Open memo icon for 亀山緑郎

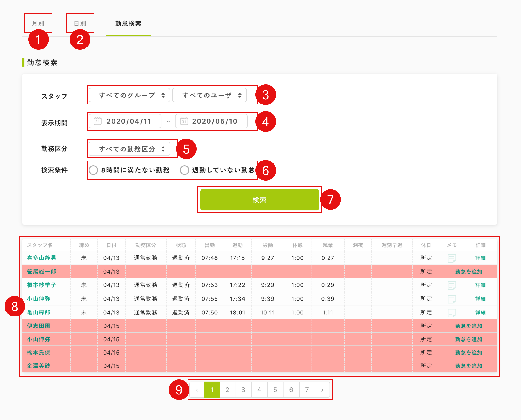(452, 313)
